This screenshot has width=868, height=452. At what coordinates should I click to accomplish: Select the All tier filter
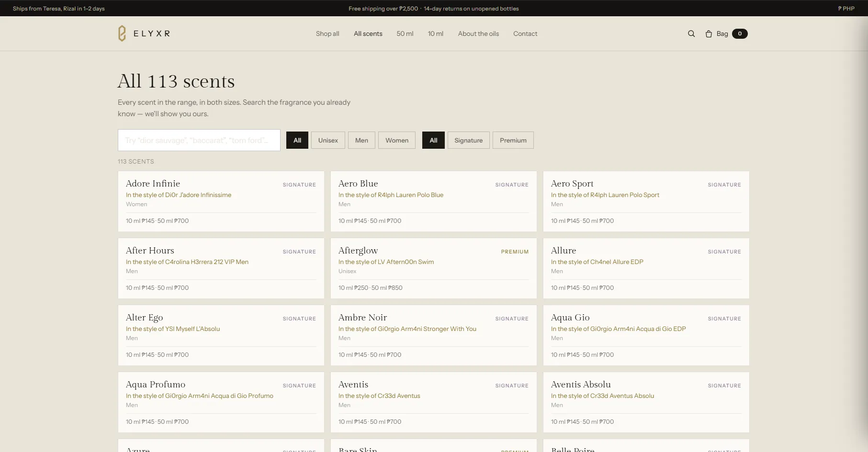click(x=433, y=140)
